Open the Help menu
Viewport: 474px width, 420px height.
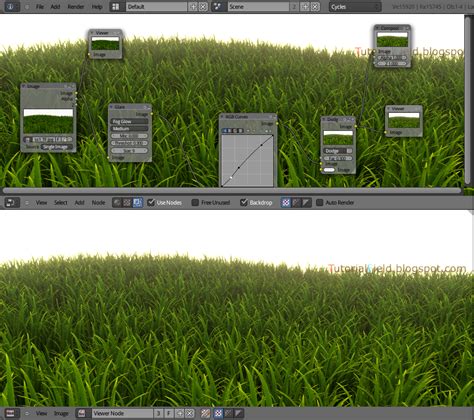coord(97,7)
